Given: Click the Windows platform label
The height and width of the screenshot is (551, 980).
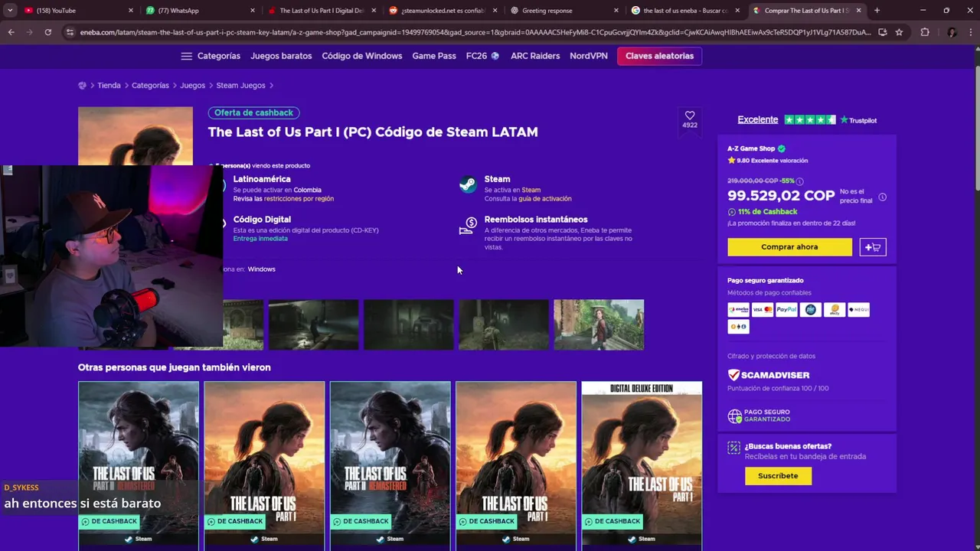Looking at the screenshot, I should tap(261, 269).
